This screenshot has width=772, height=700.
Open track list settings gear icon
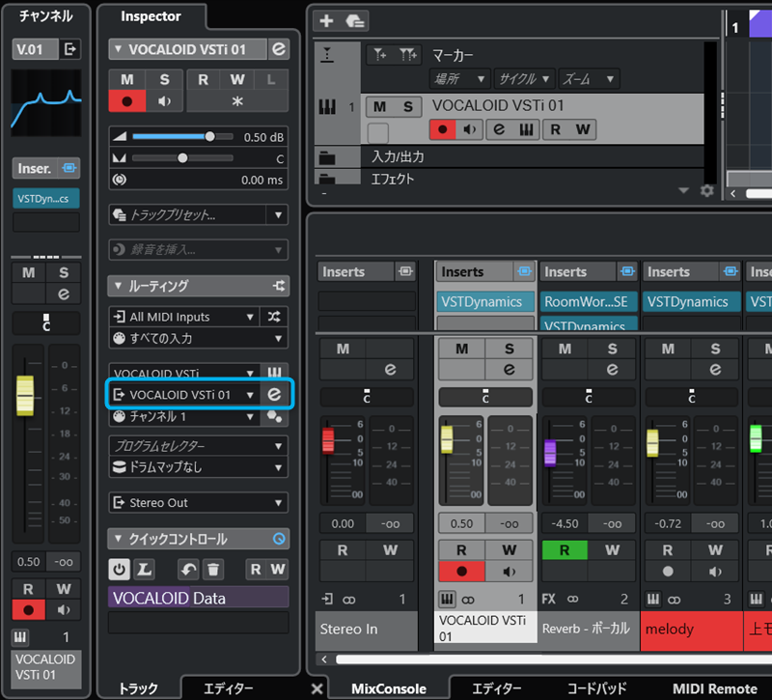[707, 190]
